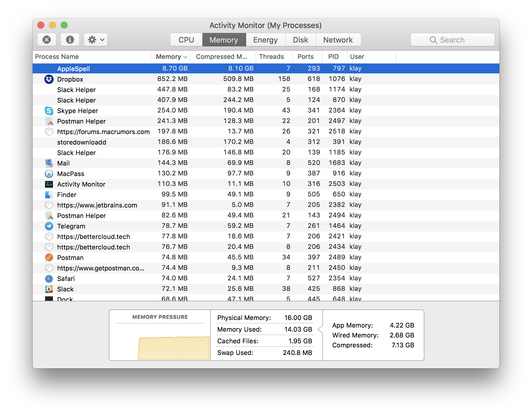Click the shield icon for bettercloud.tech PID 2434
Viewport: 532px width, 415px height.
pos(49,247)
